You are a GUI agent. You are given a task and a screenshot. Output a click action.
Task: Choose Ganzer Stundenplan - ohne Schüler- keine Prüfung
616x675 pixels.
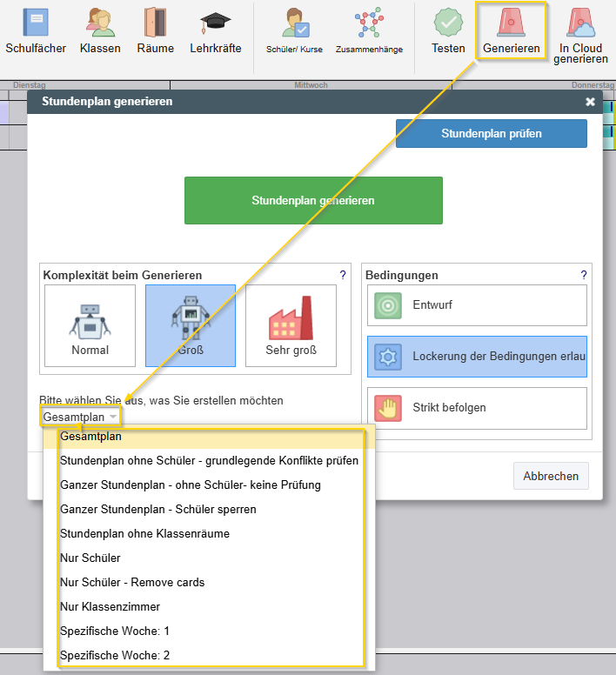click(210, 485)
